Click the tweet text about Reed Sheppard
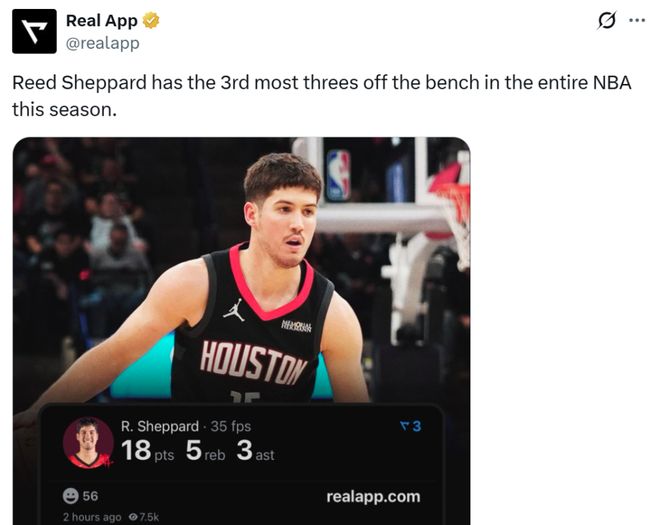The image size is (660, 525). [320, 95]
